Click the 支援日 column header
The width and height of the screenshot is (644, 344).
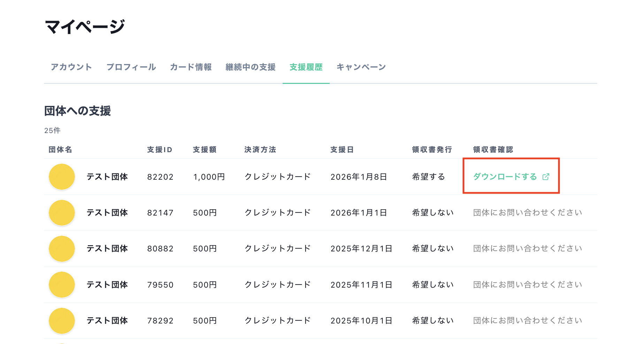[342, 149]
